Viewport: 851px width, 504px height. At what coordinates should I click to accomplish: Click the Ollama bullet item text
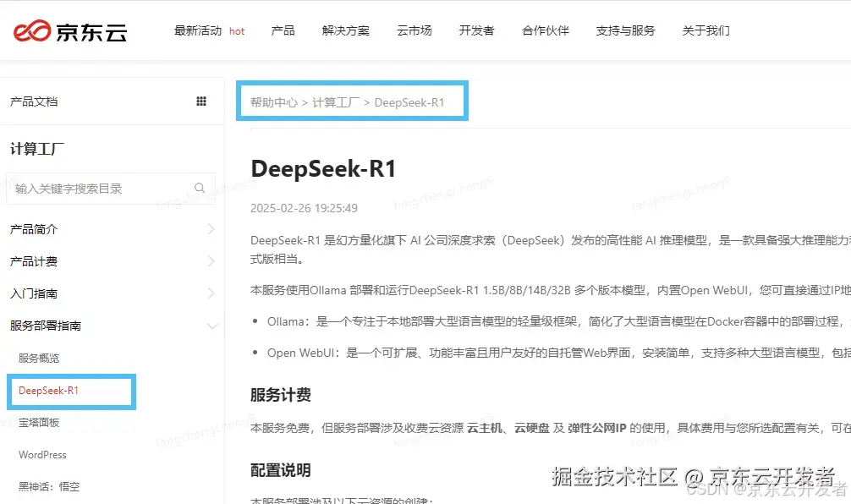coord(559,321)
